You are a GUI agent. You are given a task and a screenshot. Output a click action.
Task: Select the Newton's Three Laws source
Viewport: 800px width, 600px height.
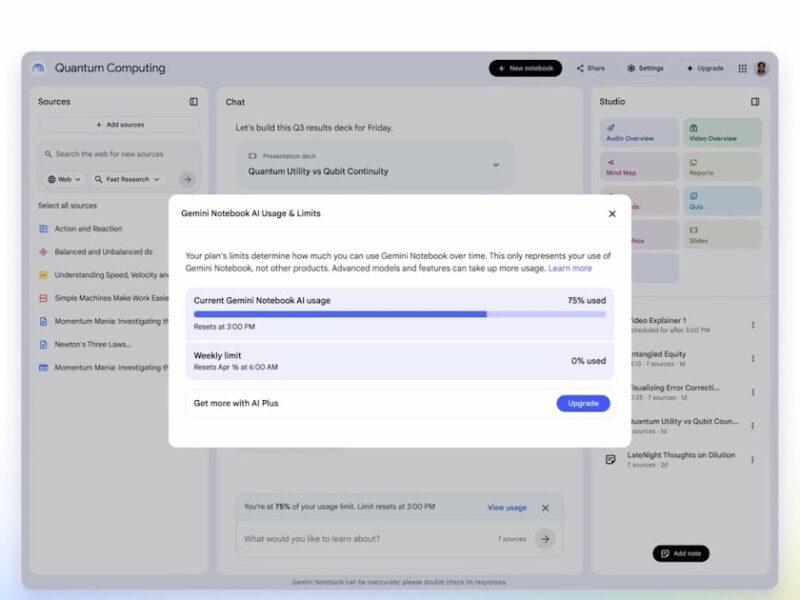coord(93,344)
